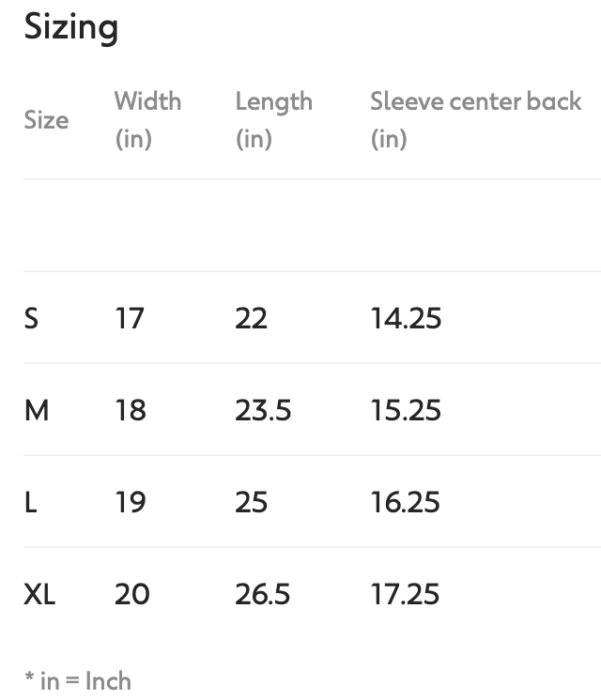601x700 pixels.
Task: Select the Length (in) column header
Action: [x=273, y=119]
